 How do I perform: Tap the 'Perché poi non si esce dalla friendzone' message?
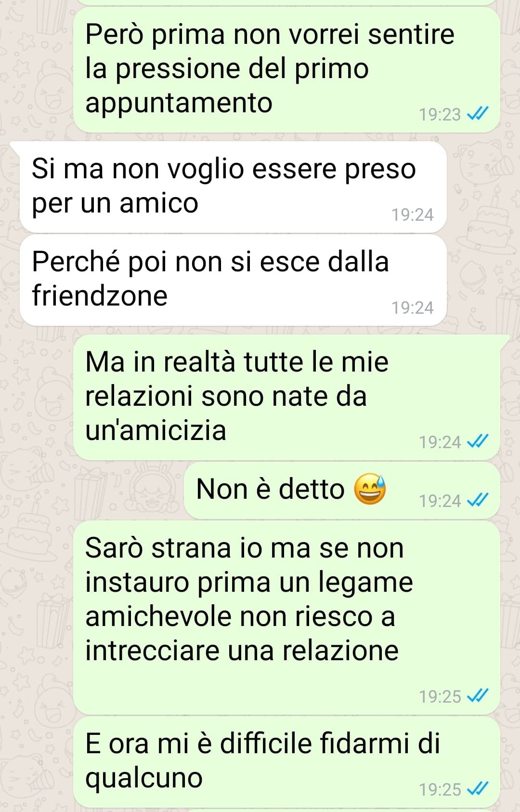[x=233, y=280]
